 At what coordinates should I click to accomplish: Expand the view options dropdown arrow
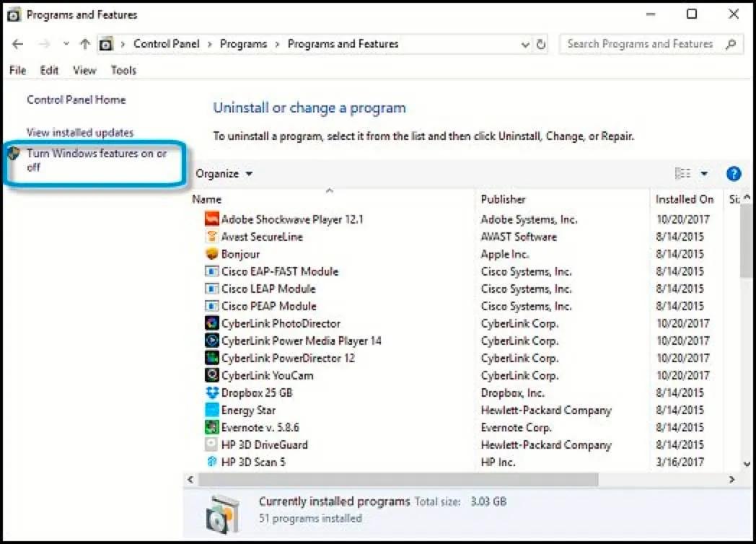(x=704, y=173)
